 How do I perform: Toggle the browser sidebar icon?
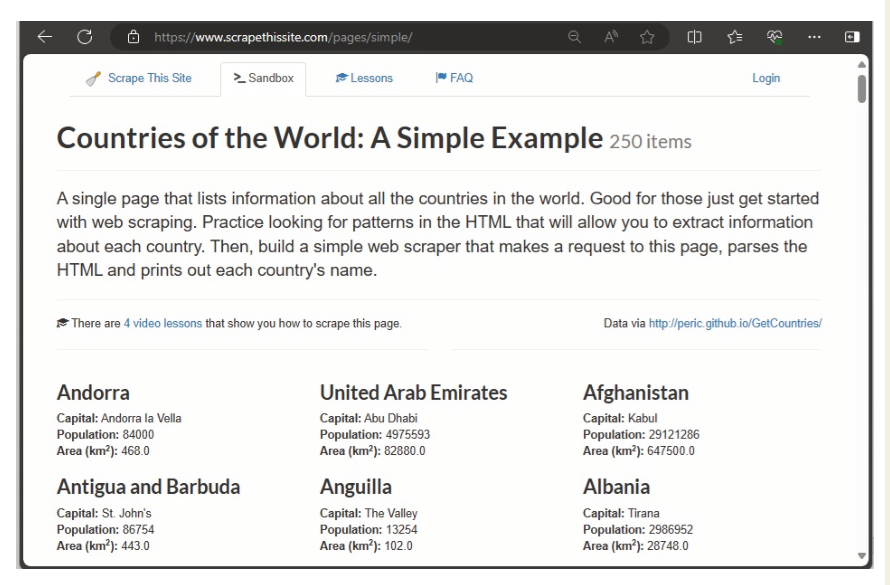click(x=852, y=37)
